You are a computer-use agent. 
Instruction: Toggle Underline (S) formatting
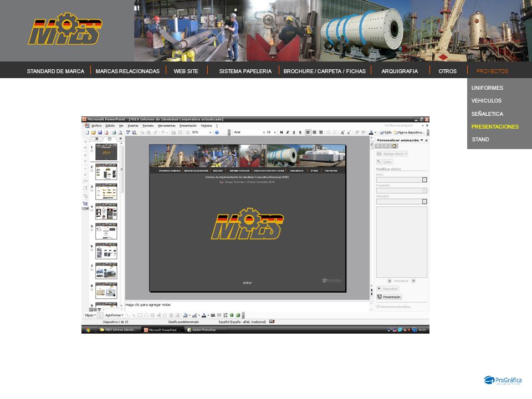pos(294,132)
